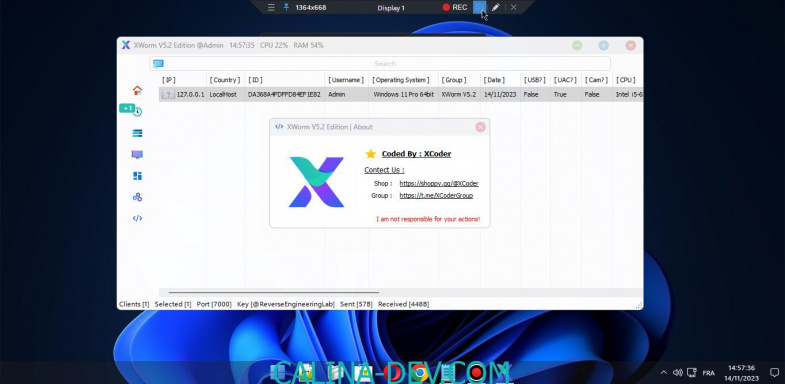Sort by the [ IP ] column header
Screen dimensions: 785x384
coord(169,80)
